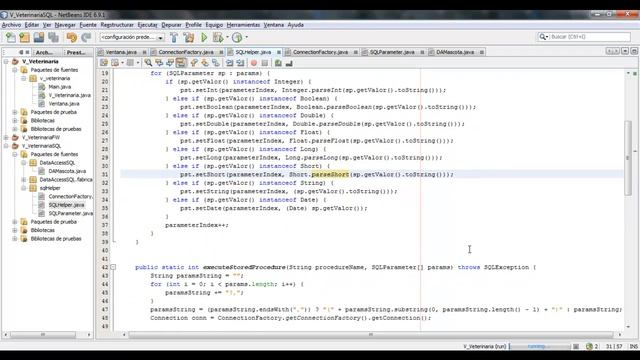Close the SQLHelper.java tab
This screenshot has width=640, height=360.
pos(279,52)
